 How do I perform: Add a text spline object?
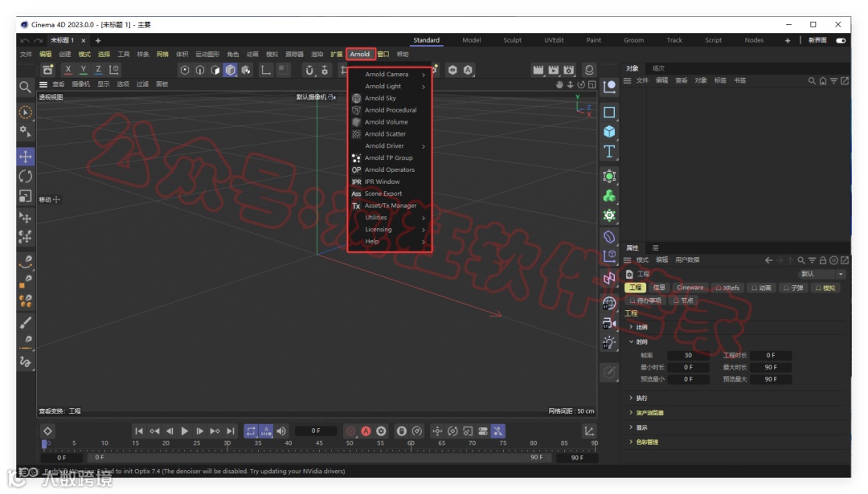click(609, 152)
